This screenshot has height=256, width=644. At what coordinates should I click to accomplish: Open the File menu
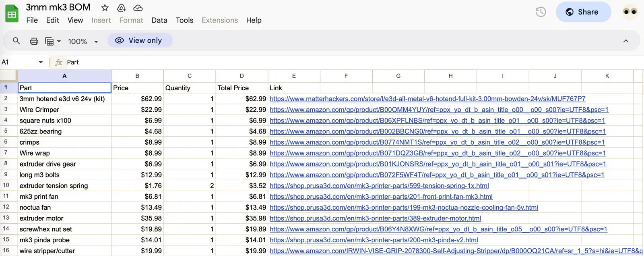[32, 20]
